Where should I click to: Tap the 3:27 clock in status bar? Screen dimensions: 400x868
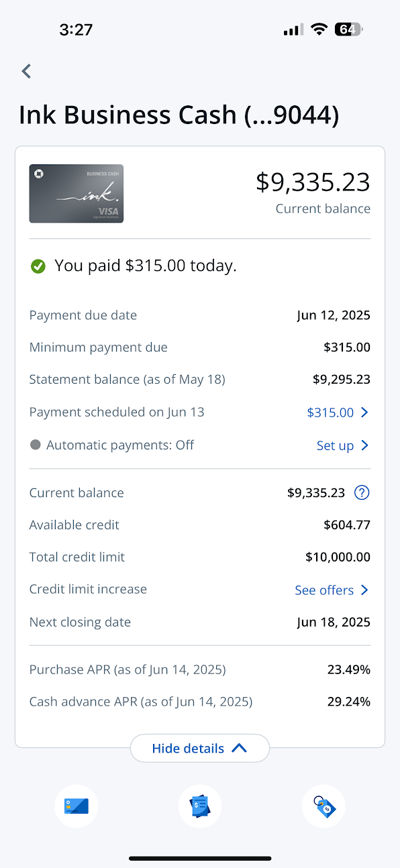(x=77, y=29)
